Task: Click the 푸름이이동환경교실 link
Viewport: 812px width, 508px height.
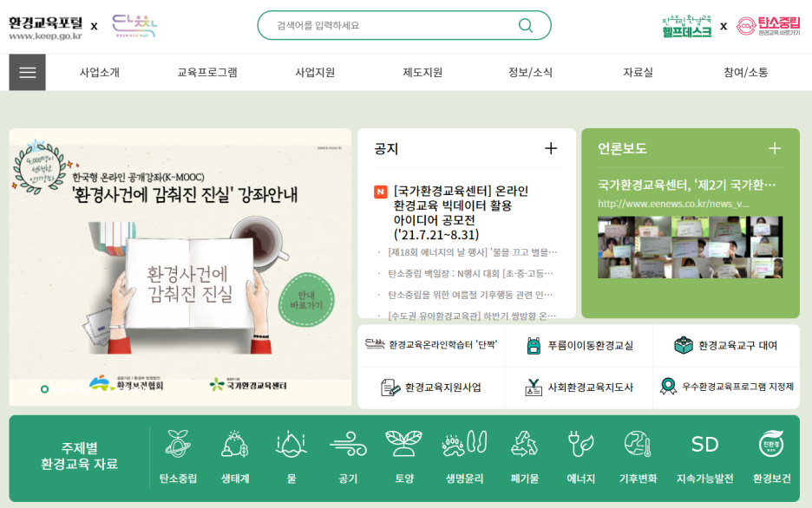Action: point(580,346)
